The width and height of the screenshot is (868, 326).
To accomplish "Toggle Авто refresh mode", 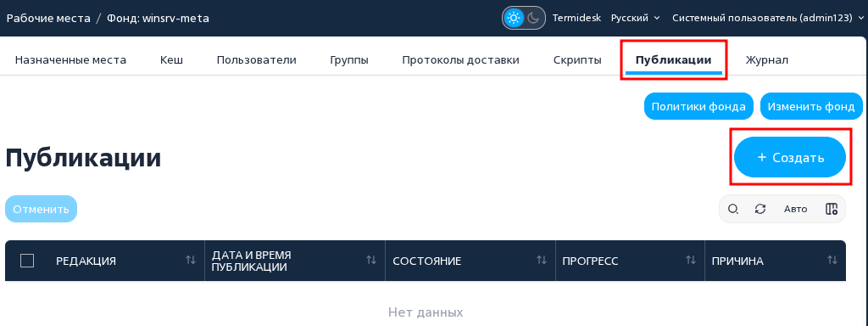I will tap(795, 209).
